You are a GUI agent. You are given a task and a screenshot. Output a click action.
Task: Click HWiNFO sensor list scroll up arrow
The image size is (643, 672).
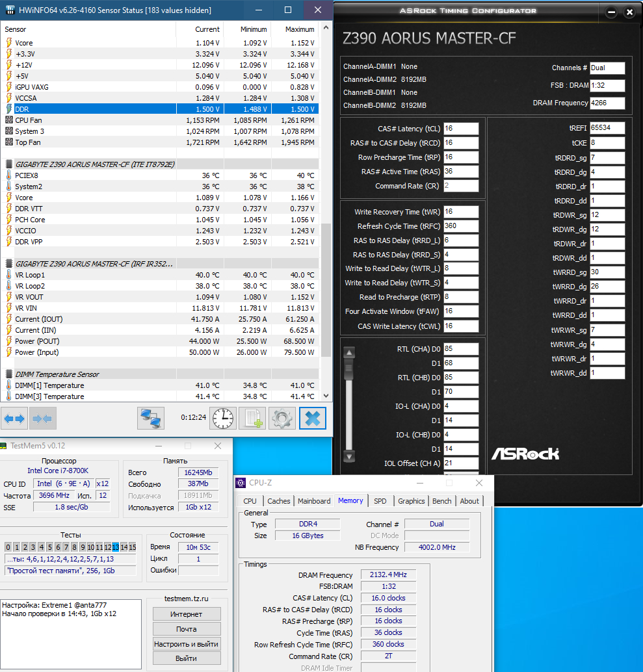tap(326, 27)
